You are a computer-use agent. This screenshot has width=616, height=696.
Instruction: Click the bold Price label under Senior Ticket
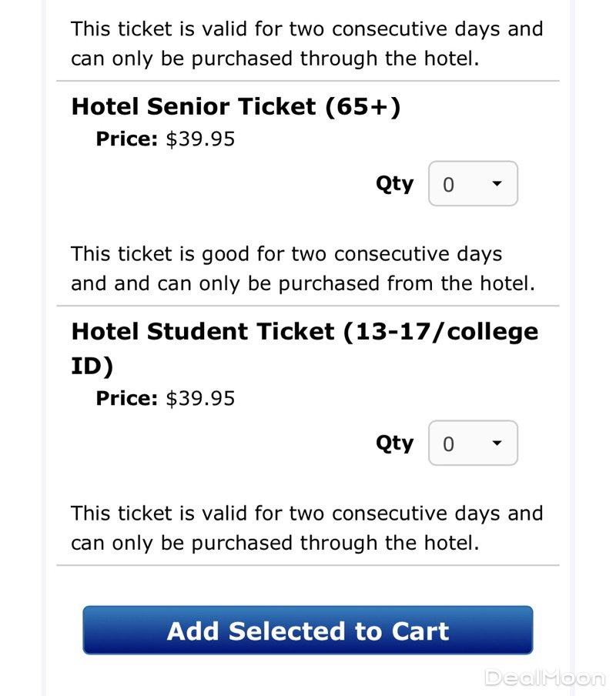click(x=126, y=139)
